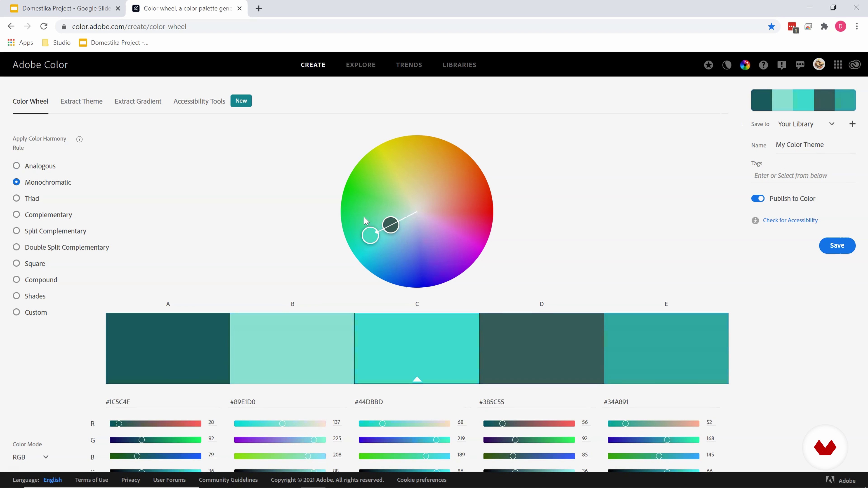Select color swatch E medium teal
868x488 pixels.
pyautogui.click(x=666, y=348)
